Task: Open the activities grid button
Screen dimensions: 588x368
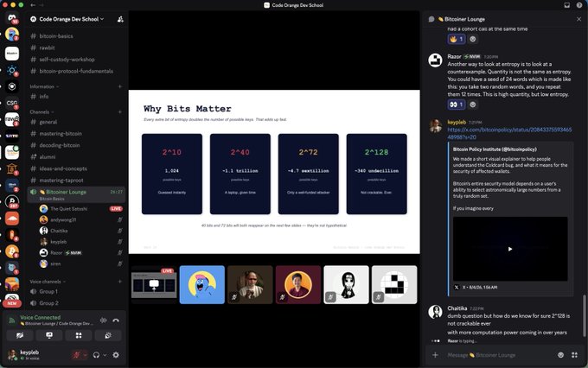Action: 79,335
